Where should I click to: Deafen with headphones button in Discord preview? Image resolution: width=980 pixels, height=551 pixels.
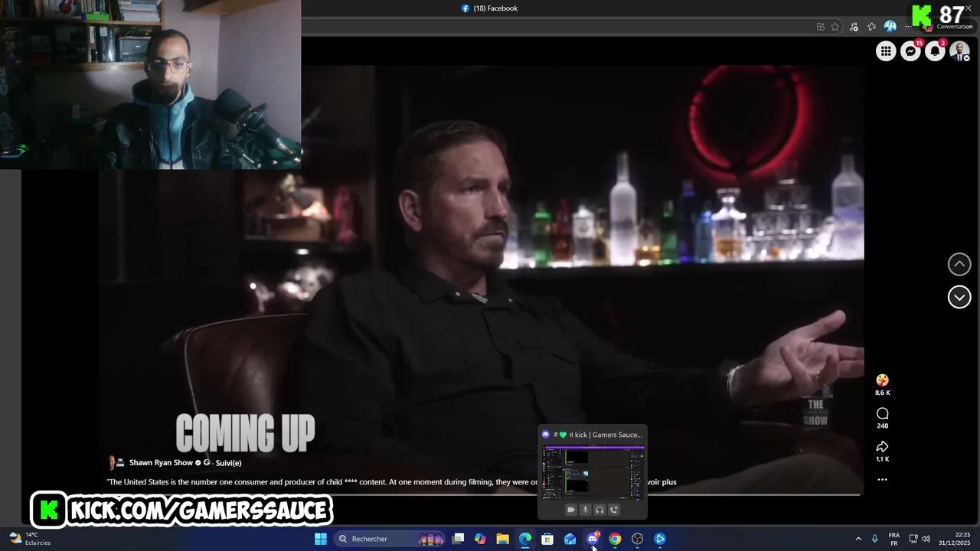599,510
